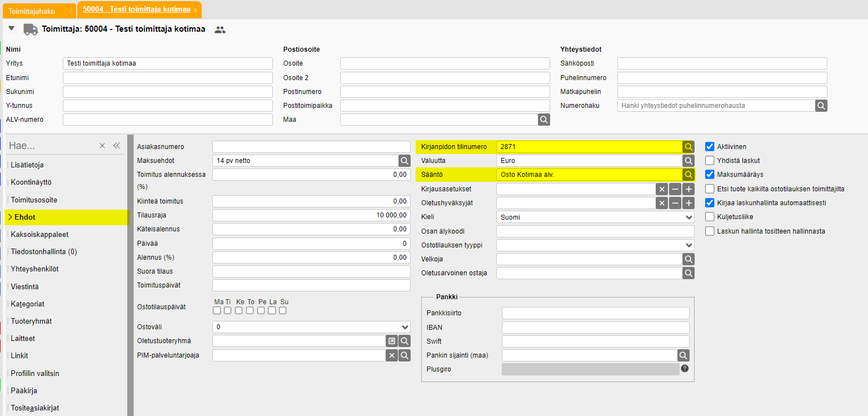Close the Toimittajahaku tab

69,11
